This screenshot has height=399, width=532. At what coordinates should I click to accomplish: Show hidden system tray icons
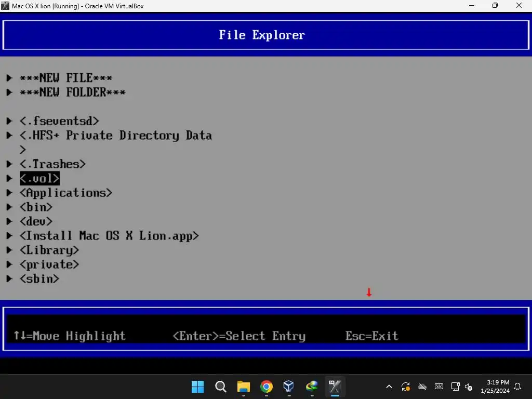coord(389,387)
